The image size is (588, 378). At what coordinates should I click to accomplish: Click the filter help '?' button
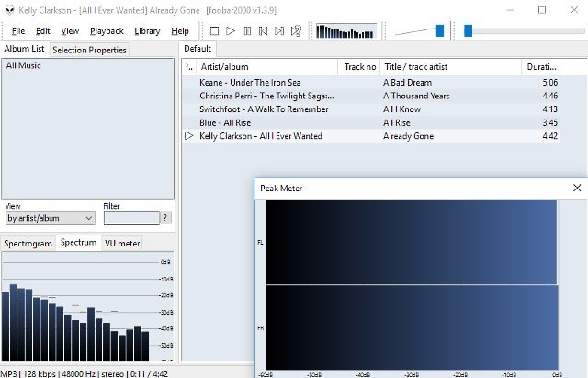point(165,218)
